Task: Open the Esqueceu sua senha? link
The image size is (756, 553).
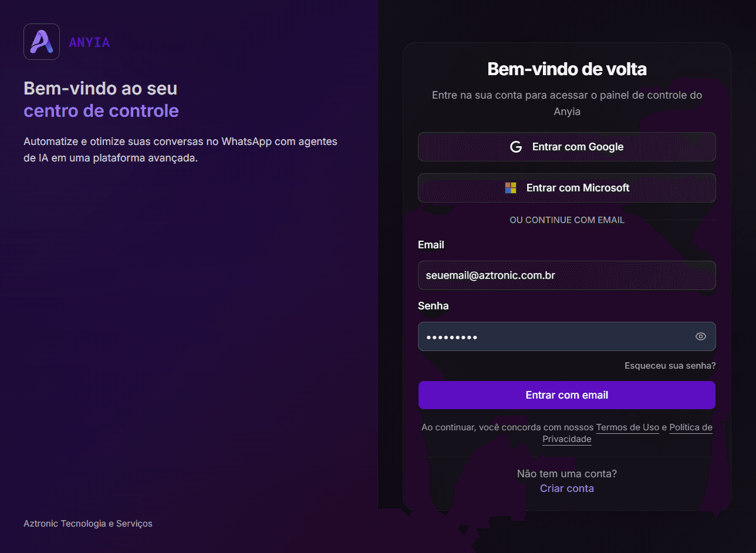Action: 670,366
